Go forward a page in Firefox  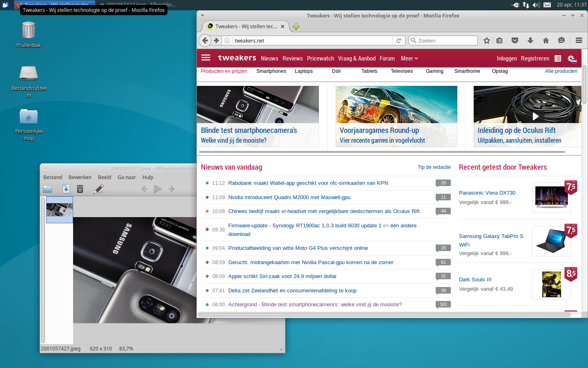click(x=216, y=40)
